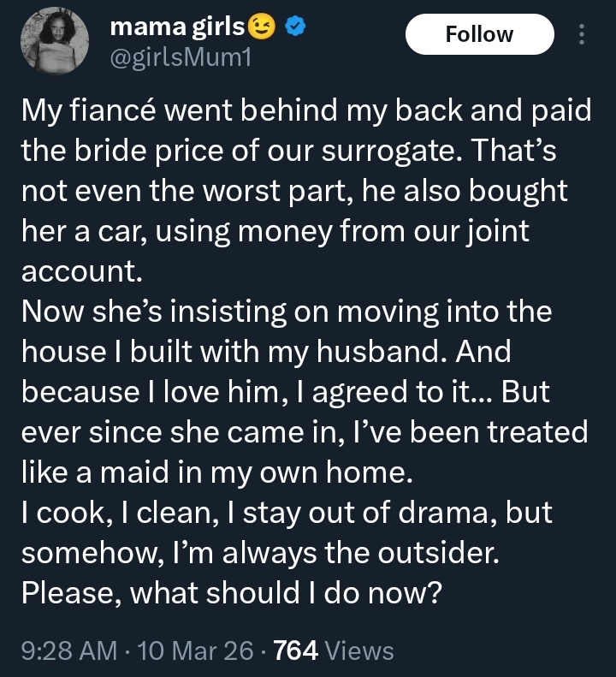Click the 9:28 AM timestamp
The image size is (616, 677).
[x=68, y=650]
